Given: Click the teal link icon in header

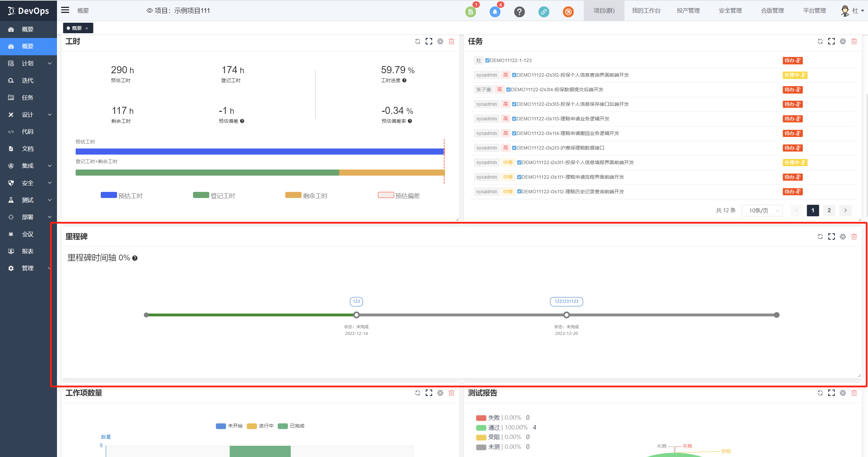Looking at the screenshot, I should [x=544, y=12].
